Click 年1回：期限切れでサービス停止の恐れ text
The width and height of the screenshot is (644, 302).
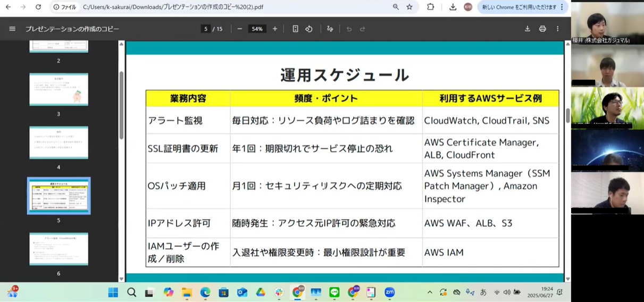tap(312, 148)
